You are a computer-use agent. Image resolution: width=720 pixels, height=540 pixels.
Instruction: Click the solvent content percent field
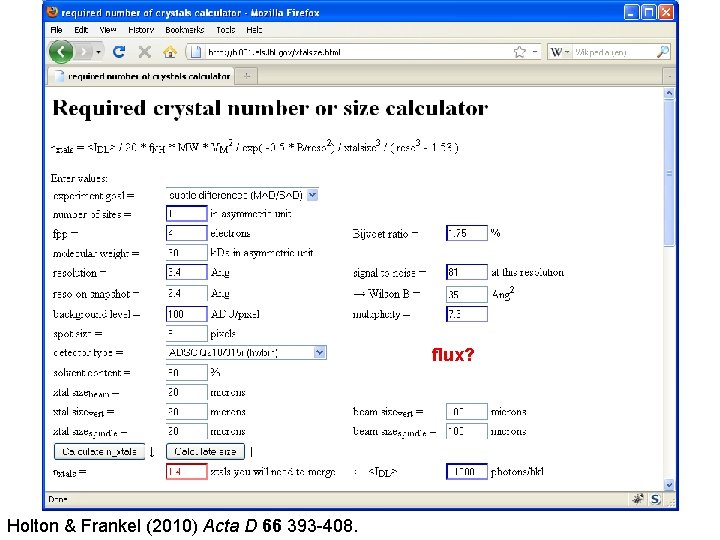click(x=186, y=372)
